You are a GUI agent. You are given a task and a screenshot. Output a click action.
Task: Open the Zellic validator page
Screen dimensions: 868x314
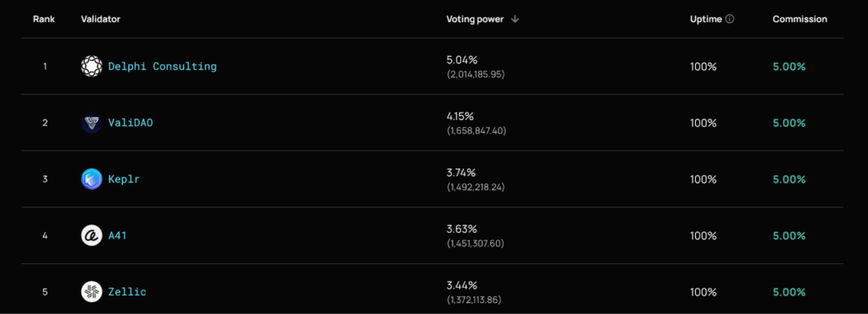pos(127,292)
